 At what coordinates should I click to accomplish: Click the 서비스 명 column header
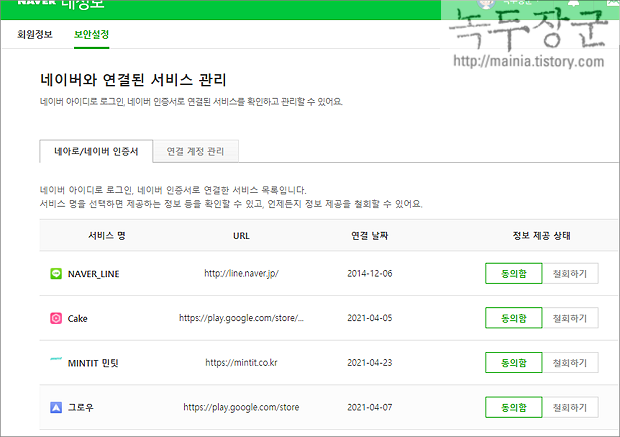pyautogui.click(x=107, y=236)
